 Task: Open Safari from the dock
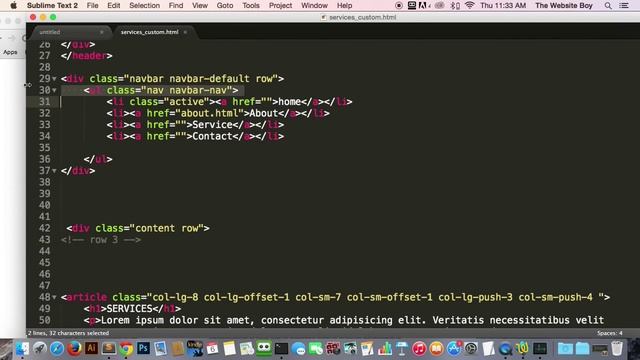pos(57,348)
